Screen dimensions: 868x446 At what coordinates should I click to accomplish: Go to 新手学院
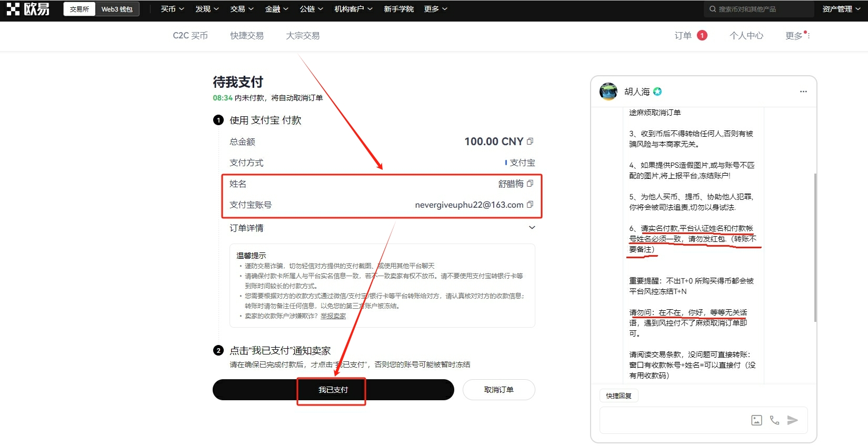pyautogui.click(x=398, y=9)
